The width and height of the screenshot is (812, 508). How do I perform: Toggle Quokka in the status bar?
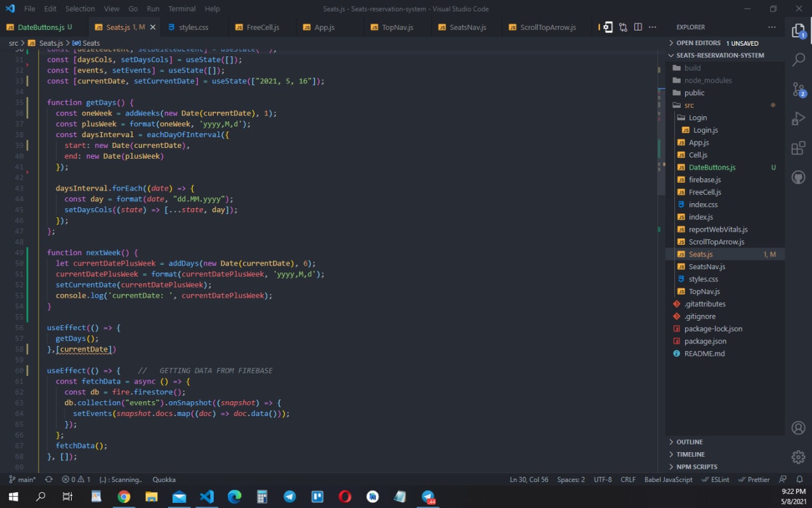164,479
